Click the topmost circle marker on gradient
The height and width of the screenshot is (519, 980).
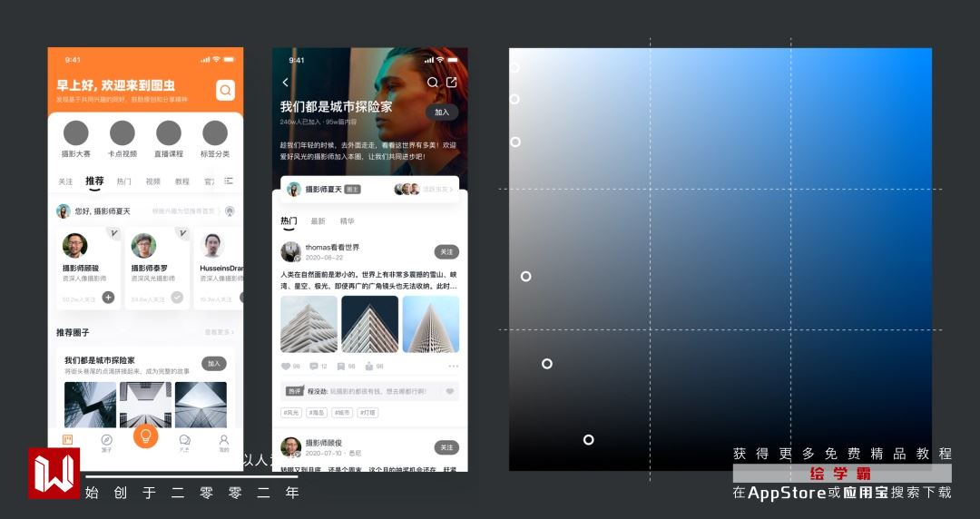coord(514,67)
